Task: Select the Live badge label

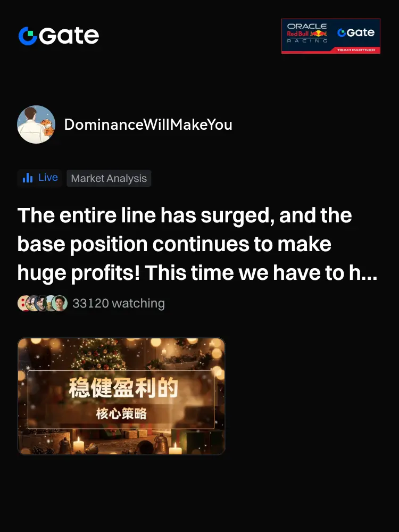Action: [x=48, y=178]
